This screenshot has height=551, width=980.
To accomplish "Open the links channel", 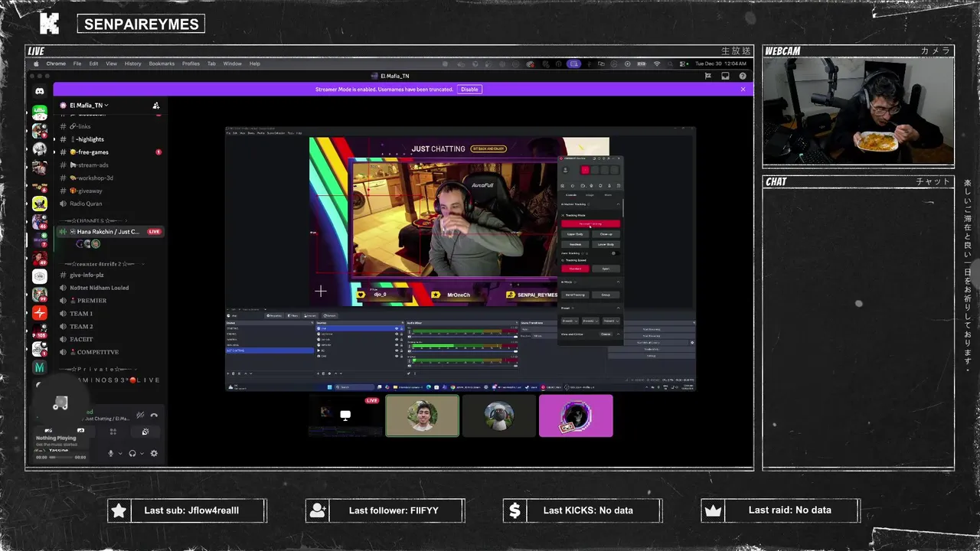I will [109, 126].
